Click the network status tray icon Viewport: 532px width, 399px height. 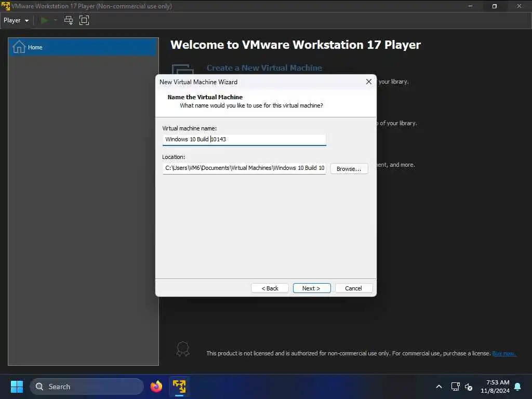pos(455,387)
